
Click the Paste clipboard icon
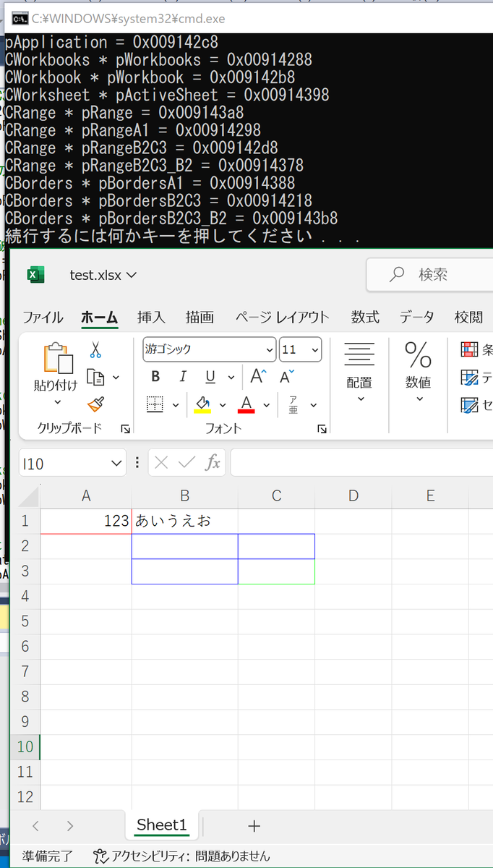click(58, 359)
